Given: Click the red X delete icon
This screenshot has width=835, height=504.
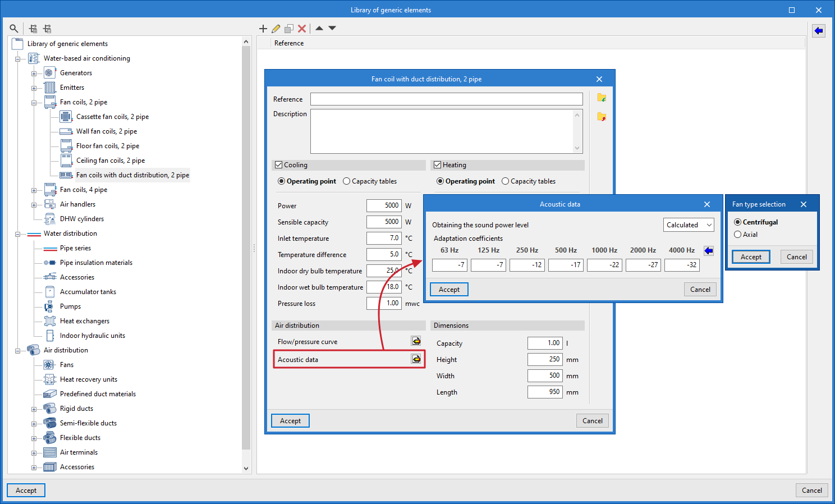Looking at the screenshot, I should click(x=302, y=28).
